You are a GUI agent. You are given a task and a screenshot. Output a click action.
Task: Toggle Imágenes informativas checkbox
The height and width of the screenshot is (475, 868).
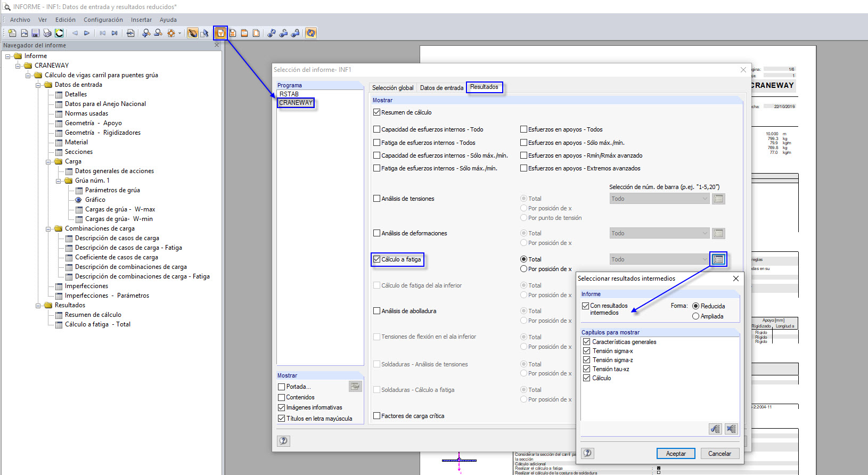(x=282, y=407)
